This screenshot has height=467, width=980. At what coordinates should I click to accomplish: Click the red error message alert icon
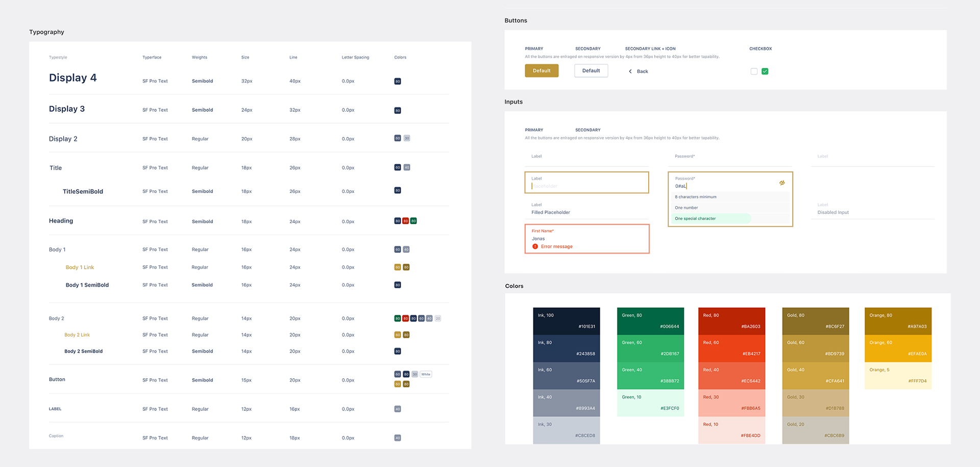pyautogui.click(x=535, y=247)
